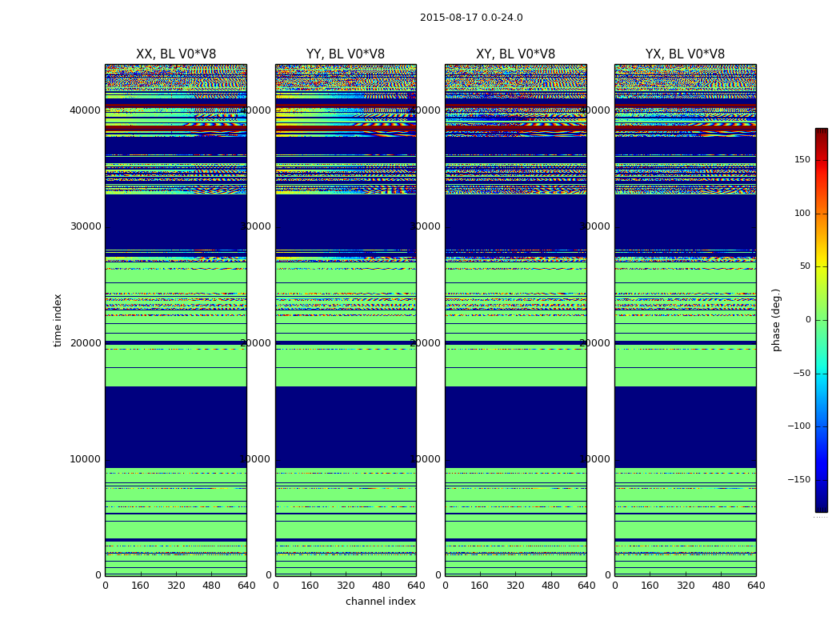Click the 'channel index' x-axis label
840x640 pixels.
[x=381, y=602]
